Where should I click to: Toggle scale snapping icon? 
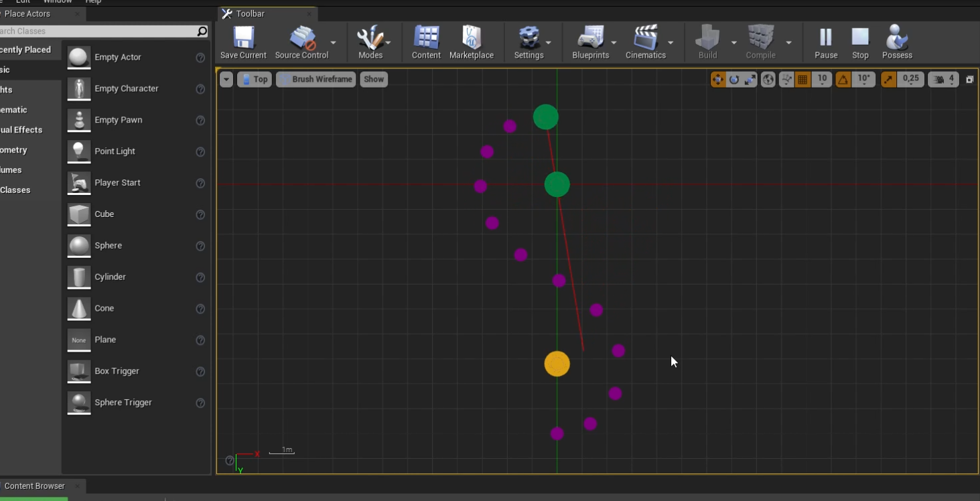(889, 80)
